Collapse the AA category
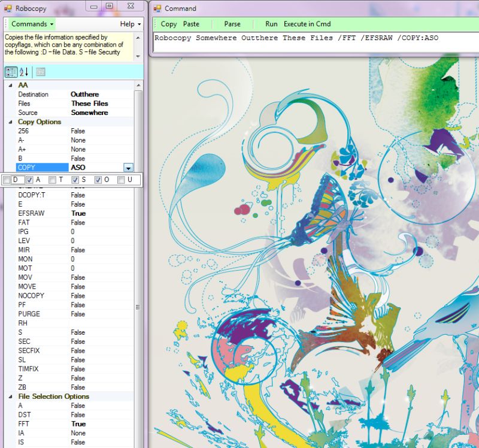The width and height of the screenshot is (479, 448). [11, 85]
